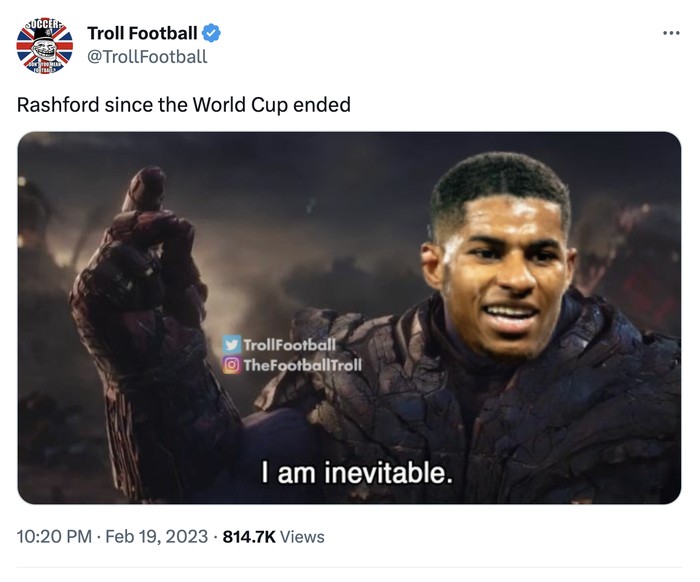
Task: Click the "I am inevitable." caption
Action: (357, 472)
